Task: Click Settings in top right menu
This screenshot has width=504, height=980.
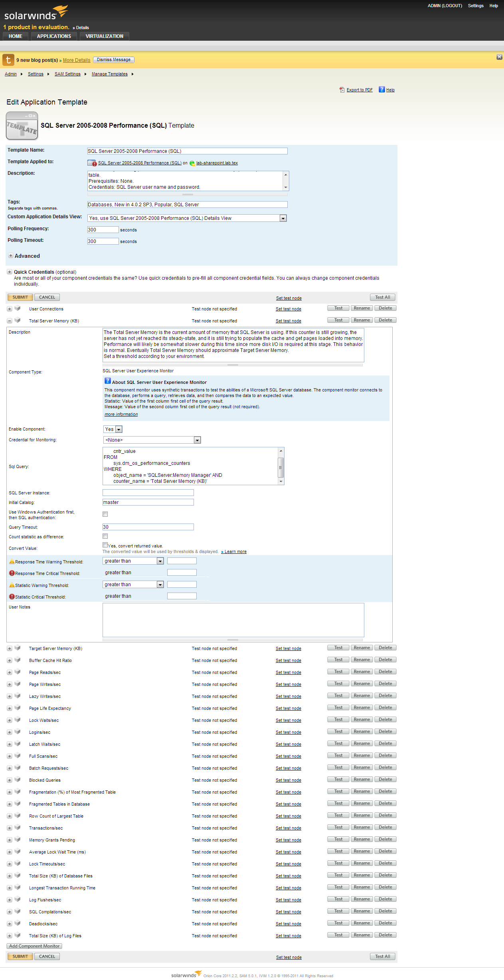Action: tap(476, 6)
